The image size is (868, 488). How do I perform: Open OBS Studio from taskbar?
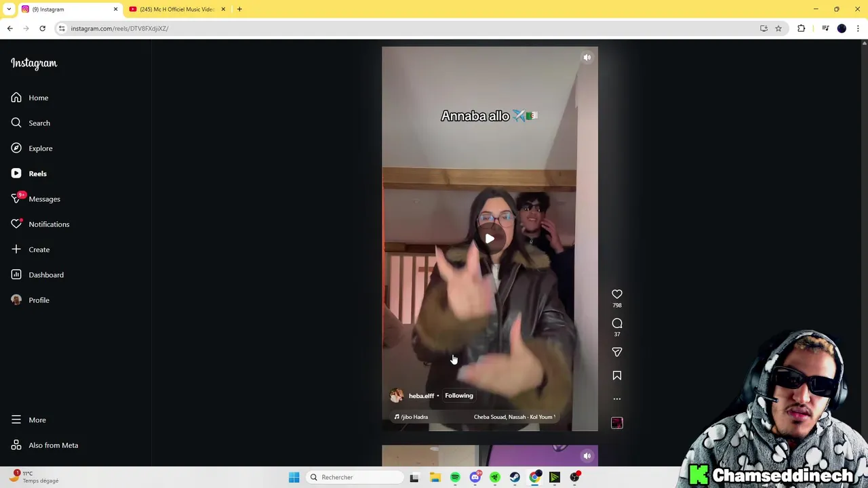click(574, 477)
